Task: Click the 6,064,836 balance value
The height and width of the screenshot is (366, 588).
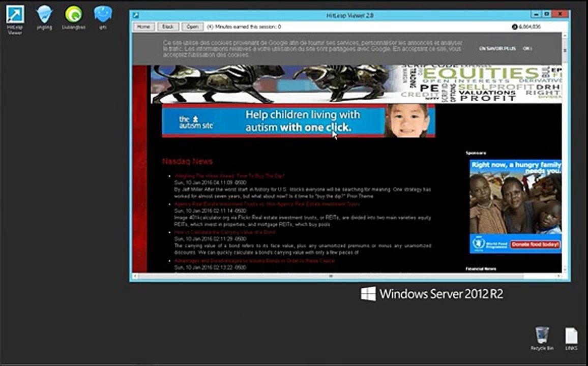Action: pos(530,26)
